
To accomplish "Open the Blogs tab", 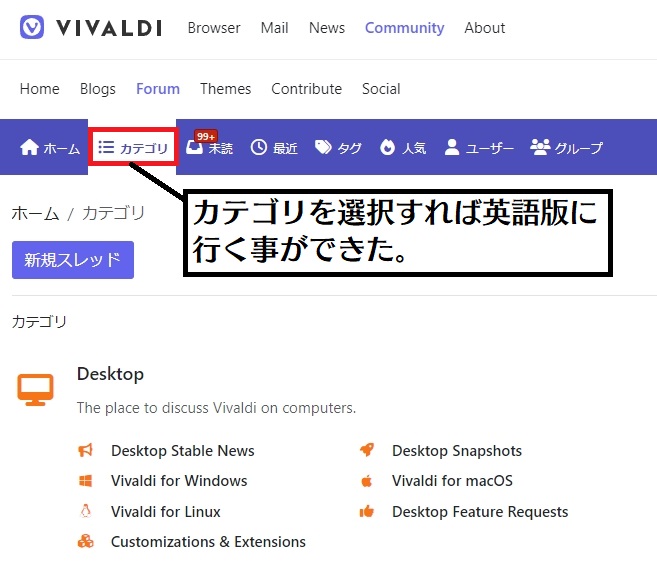I will 98,89.
